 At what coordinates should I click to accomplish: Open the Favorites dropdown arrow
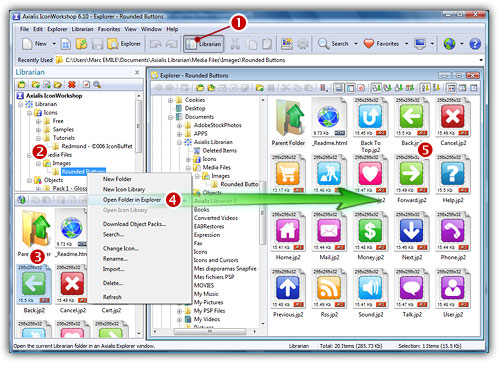click(x=406, y=44)
